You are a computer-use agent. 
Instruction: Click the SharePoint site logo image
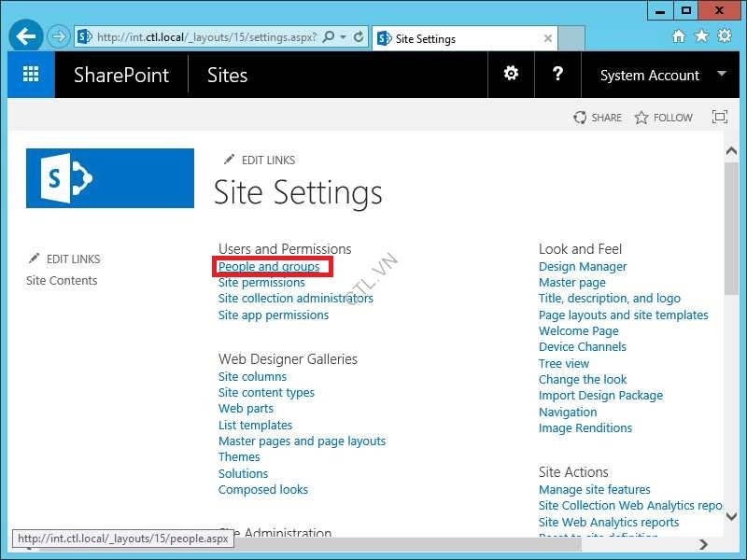[x=110, y=177]
